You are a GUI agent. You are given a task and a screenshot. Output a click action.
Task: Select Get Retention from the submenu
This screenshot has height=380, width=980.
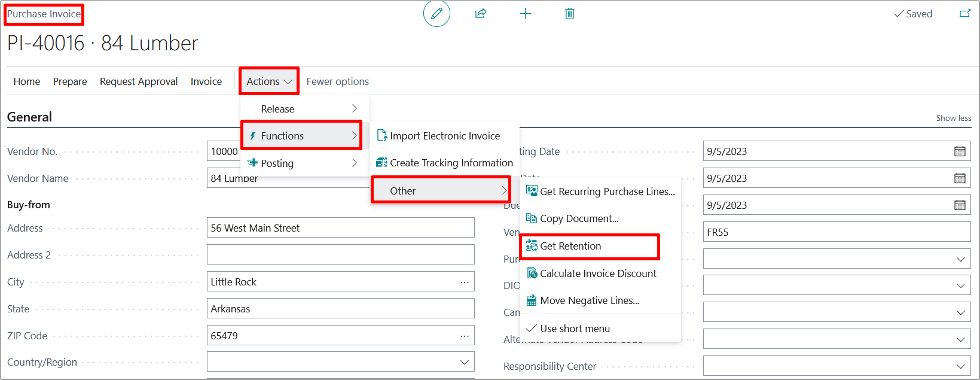click(570, 246)
